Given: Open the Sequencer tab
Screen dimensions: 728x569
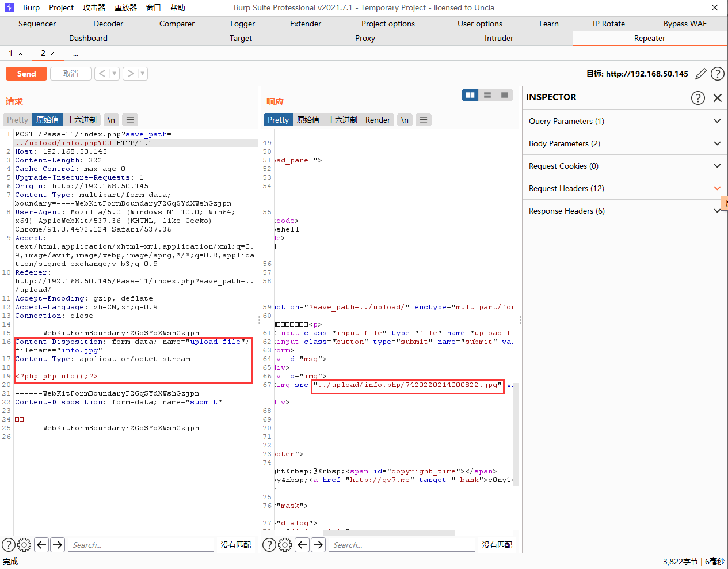Looking at the screenshot, I should [37, 24].
